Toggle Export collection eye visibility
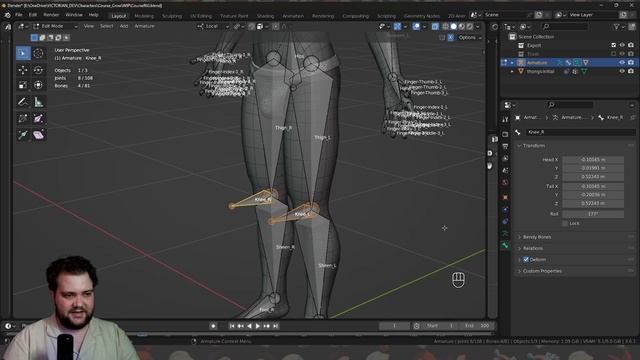The image size is (640, 360). pos(622,45)
